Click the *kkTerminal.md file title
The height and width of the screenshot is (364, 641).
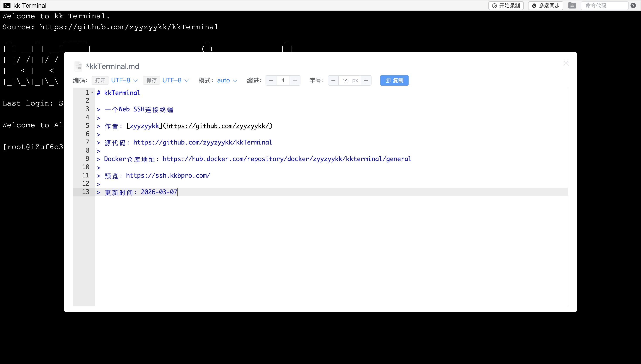click(x=113, y=66)
